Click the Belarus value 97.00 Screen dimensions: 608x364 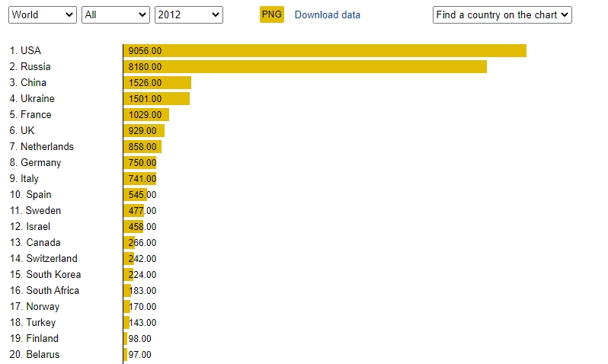click(x=139, y=354)
